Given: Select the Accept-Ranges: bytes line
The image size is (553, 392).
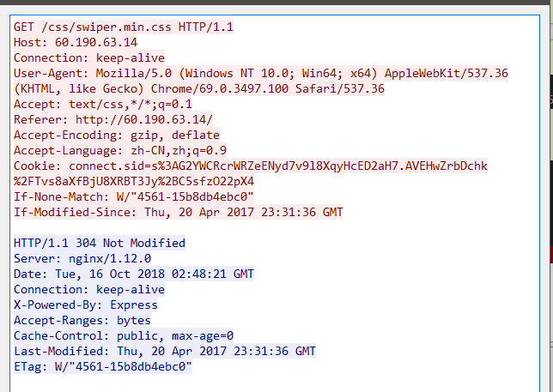Looking at the screenshot, I should 82,321.
